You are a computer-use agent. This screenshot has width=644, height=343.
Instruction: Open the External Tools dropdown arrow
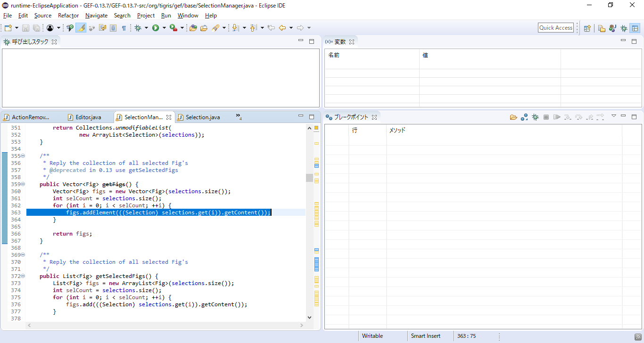pyautogui.click(x=182, y=28)
